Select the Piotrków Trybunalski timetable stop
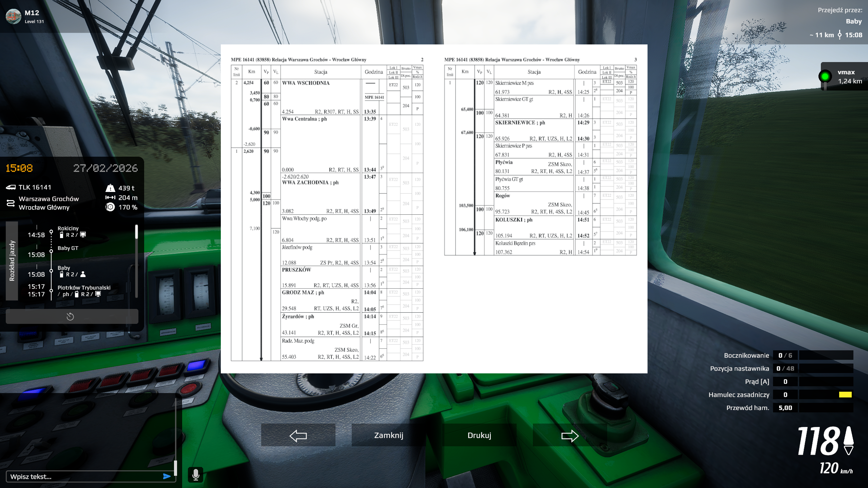This screenshot has width=868, height=488. pyautogui.click(x=84, y=288)
